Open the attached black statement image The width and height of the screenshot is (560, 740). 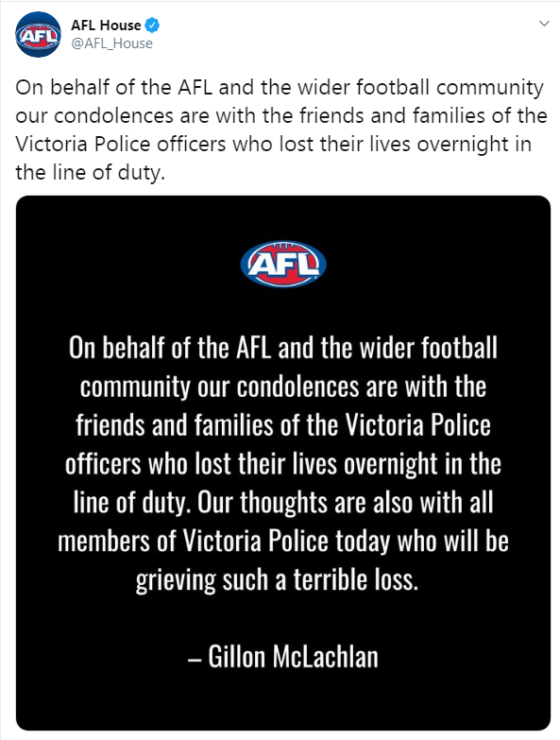(x=282, y=463)
